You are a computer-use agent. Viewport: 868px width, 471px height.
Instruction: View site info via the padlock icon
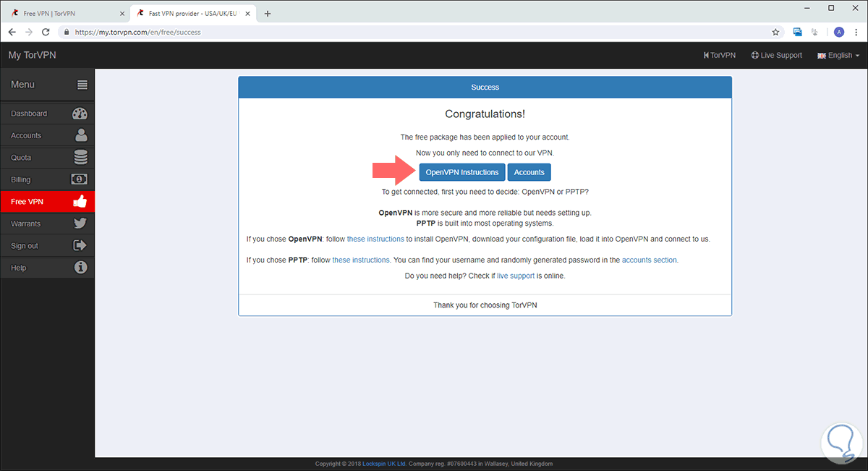coord(66,32)
